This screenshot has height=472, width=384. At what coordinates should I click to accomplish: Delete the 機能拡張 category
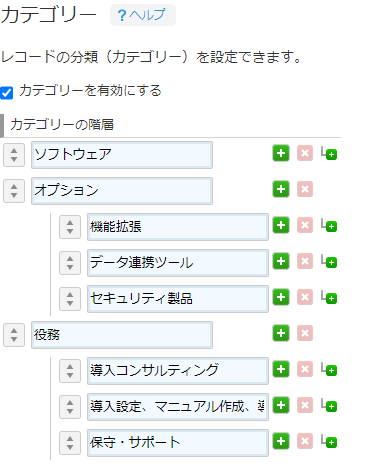pyautogui.click(x=305, y=225)
